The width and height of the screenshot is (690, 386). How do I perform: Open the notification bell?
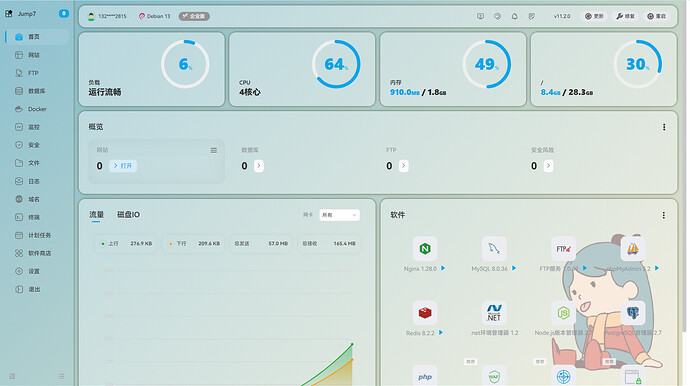(x=514, y=16)
